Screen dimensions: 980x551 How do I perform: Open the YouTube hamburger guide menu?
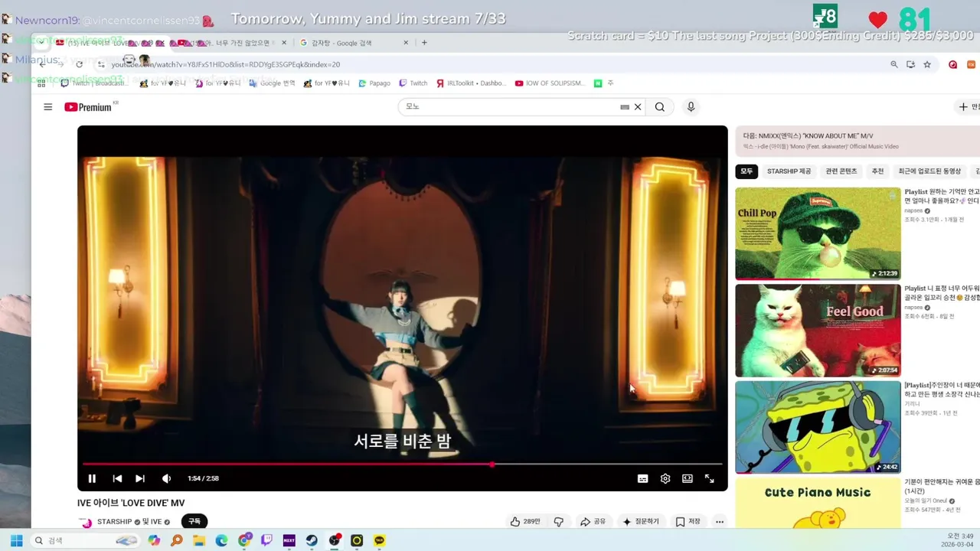point(47,107)
